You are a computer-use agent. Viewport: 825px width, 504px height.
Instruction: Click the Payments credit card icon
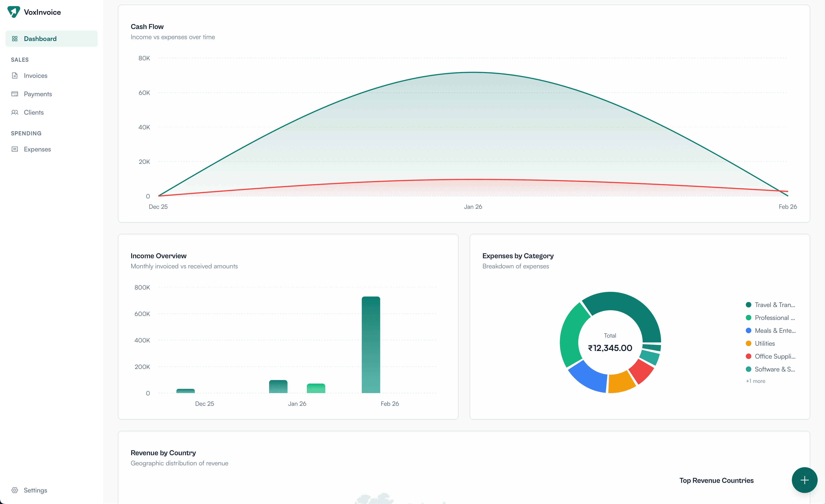coord(15,94)
